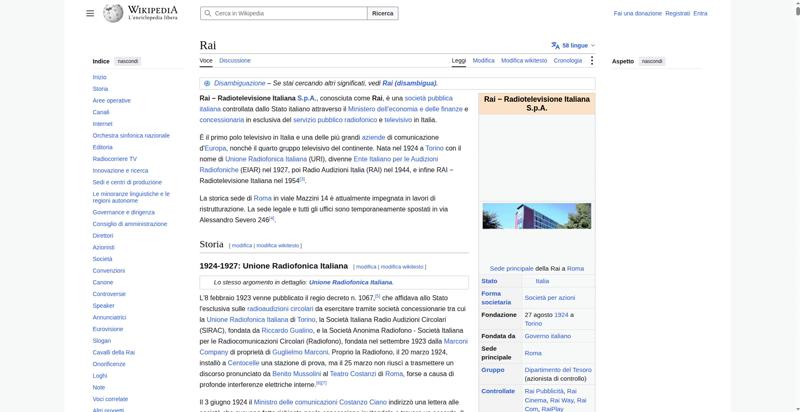800x412 pixels.
Task: Jump to Internet in the index
Action: point(102,124)
